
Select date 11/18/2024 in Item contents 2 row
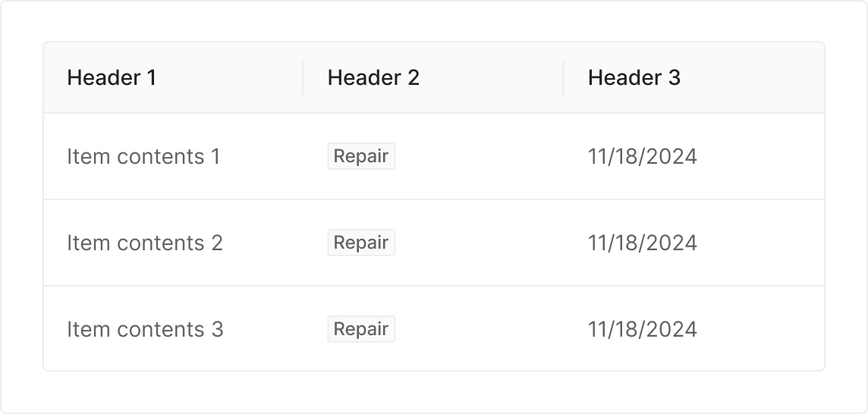coord(642,243)
